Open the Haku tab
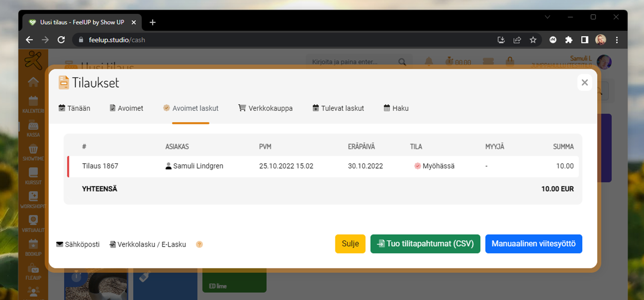This screenshot has height=300, width=644. pos(396,108)
